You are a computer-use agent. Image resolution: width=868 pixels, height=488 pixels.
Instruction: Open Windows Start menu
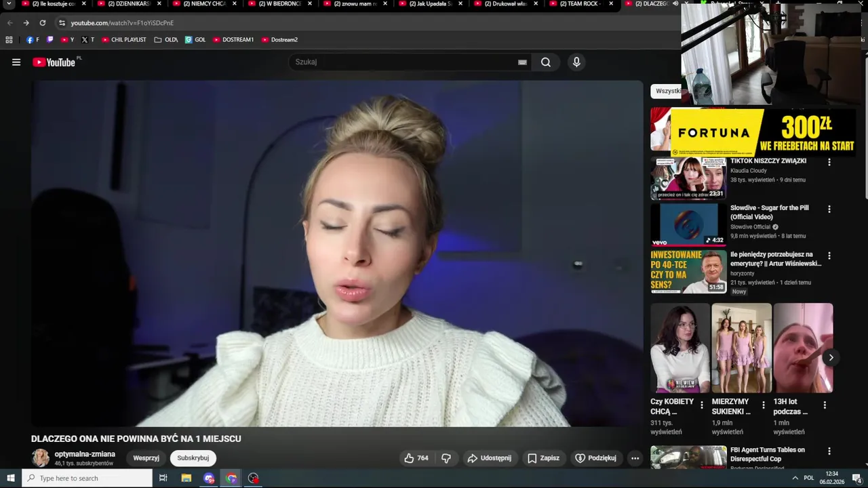click(10, 479)
